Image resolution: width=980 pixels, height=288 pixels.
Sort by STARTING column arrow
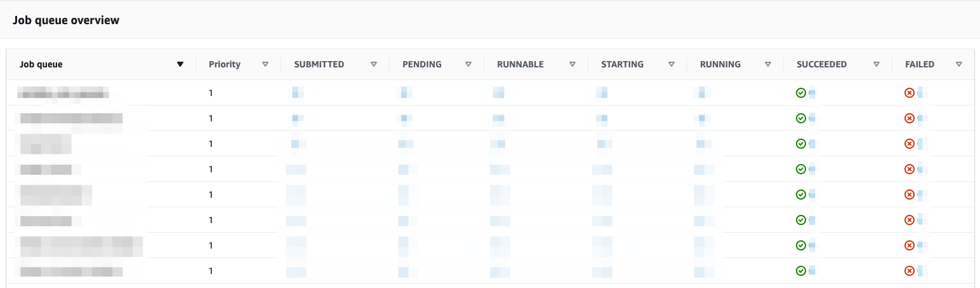point(672,64)
